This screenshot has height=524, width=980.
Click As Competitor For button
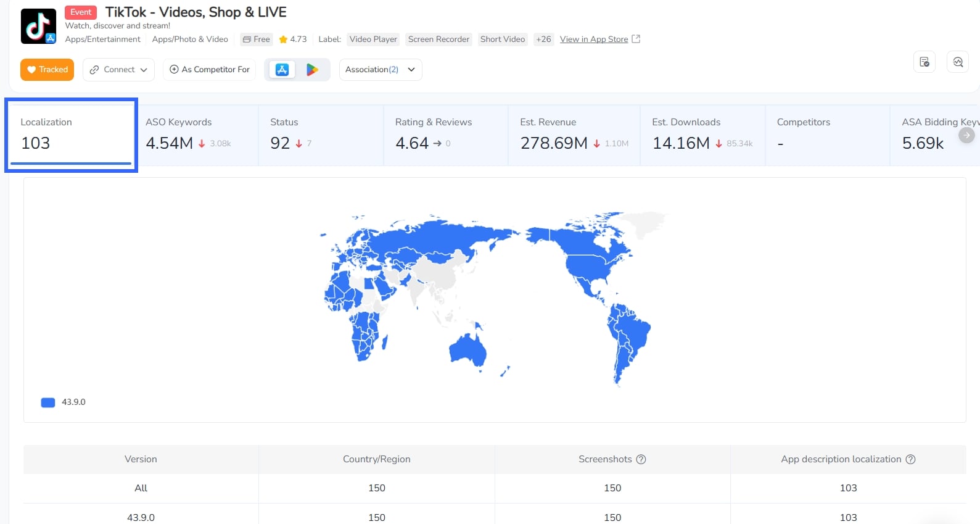coord(210,70)
